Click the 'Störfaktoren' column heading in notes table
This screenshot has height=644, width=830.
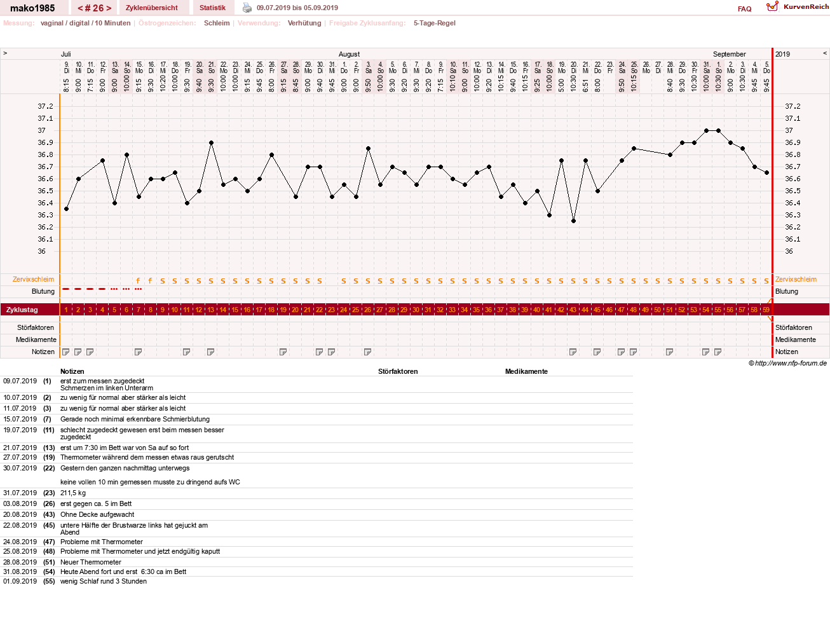point(398,371)
